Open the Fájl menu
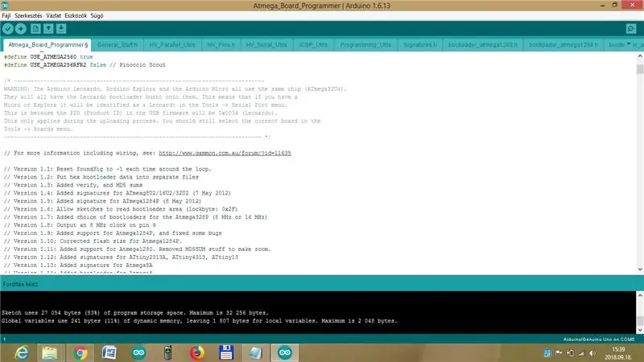This screenshot has height=362, width=644. 6,15
